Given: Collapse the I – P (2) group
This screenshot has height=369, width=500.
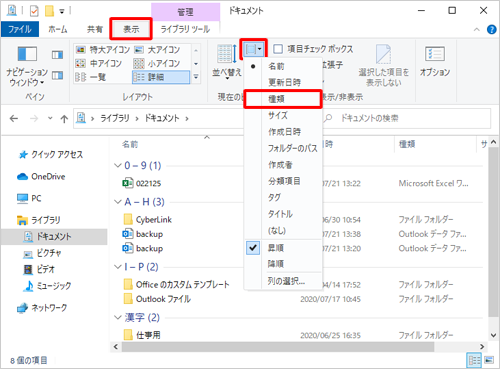Looking at the screenshot, I should (x=117, y=267).
